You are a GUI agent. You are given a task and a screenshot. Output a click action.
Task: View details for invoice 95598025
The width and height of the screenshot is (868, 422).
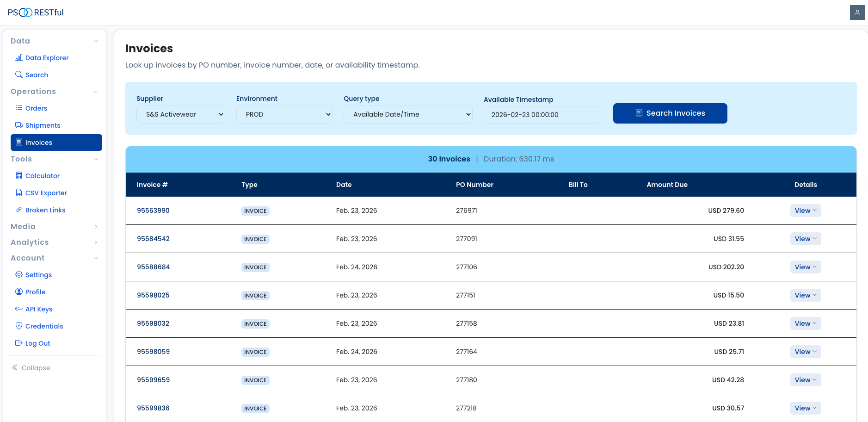pos(805,295)
